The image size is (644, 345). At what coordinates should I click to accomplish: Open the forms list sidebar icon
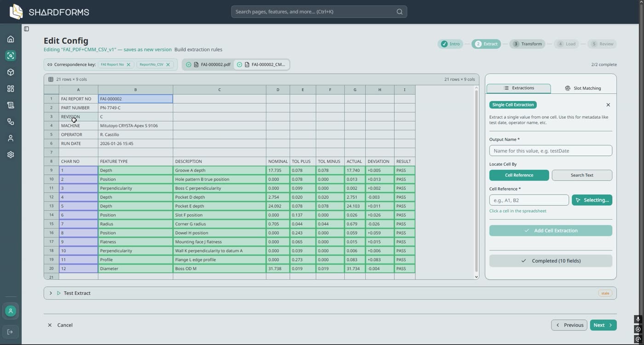tap(11, 105)
